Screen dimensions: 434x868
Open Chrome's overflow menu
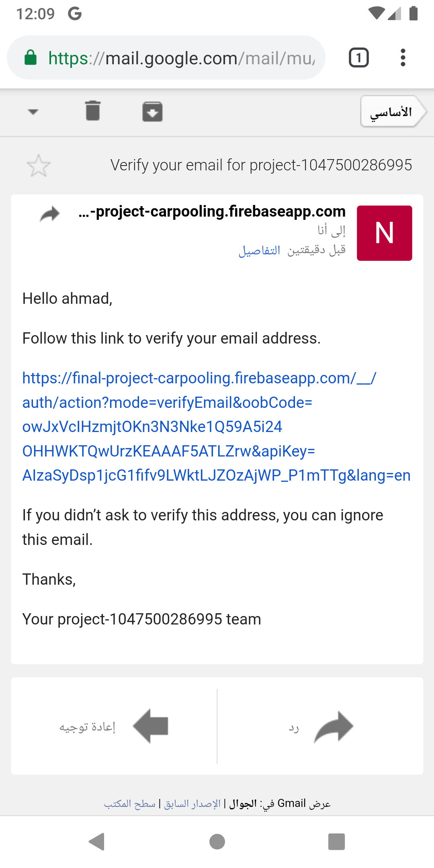click(403, 57)
